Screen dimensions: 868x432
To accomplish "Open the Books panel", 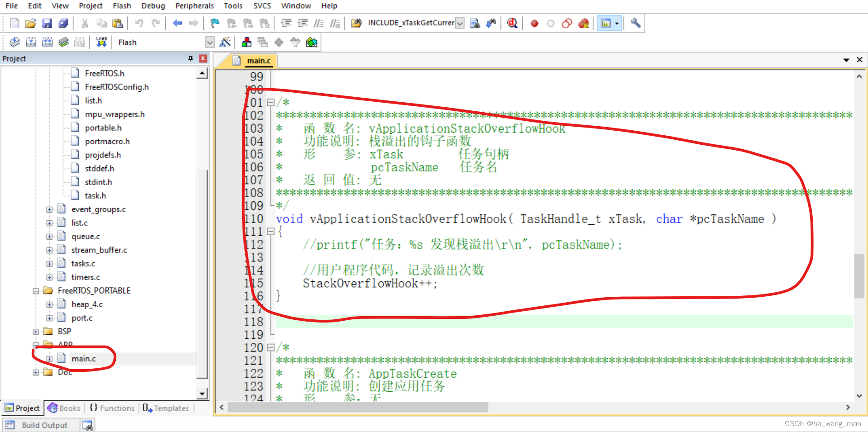I will point(64,408).
